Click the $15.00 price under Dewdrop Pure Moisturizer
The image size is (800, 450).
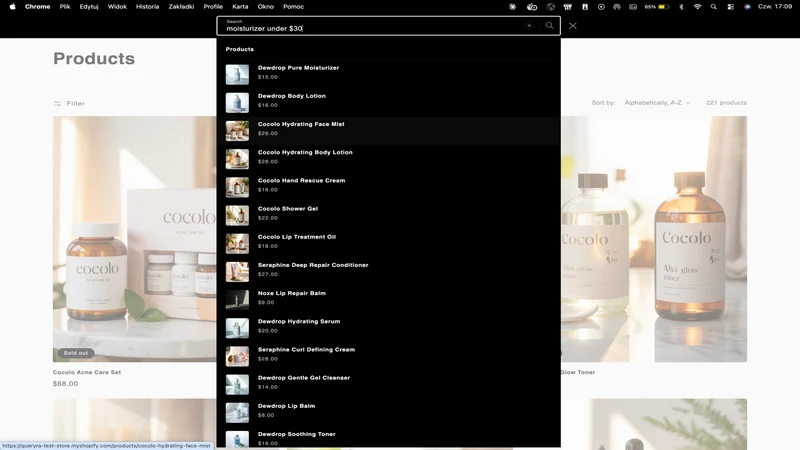click(267, 77)
